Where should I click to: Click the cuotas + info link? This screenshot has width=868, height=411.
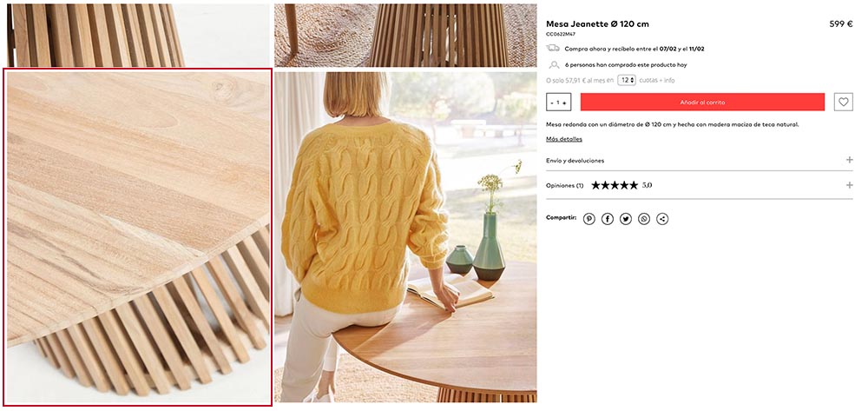(x=657, y=80)
